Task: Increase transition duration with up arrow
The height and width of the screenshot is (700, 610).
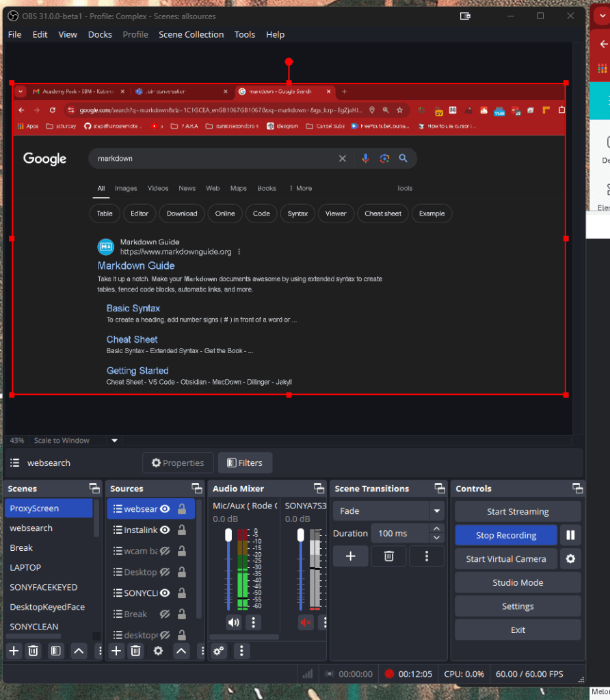Action: point(436,528)
